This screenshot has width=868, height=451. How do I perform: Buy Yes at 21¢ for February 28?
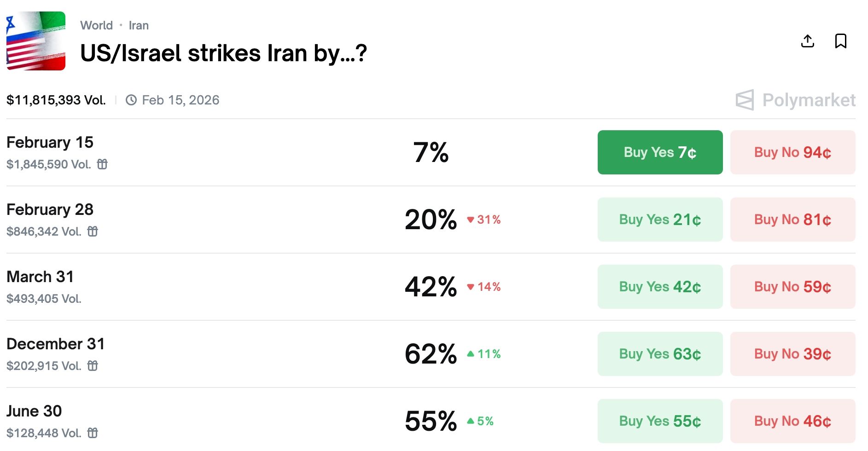click(x=660, y=220)
